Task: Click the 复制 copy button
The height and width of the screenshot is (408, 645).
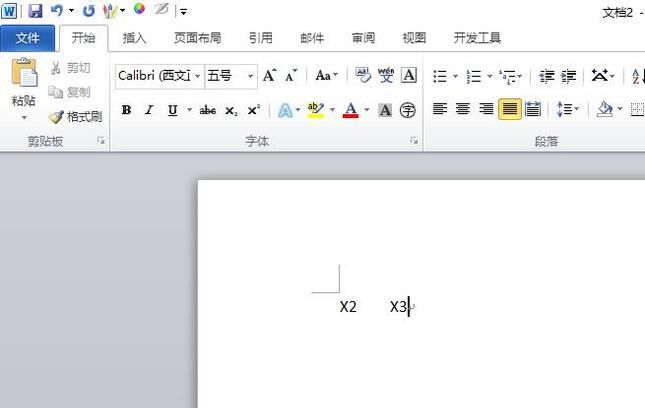Action: coord(69,92)
